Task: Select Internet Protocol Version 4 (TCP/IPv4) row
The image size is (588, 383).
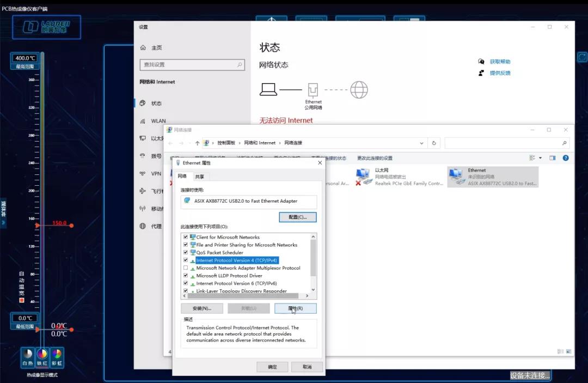Action: click(x=237, y=260)
